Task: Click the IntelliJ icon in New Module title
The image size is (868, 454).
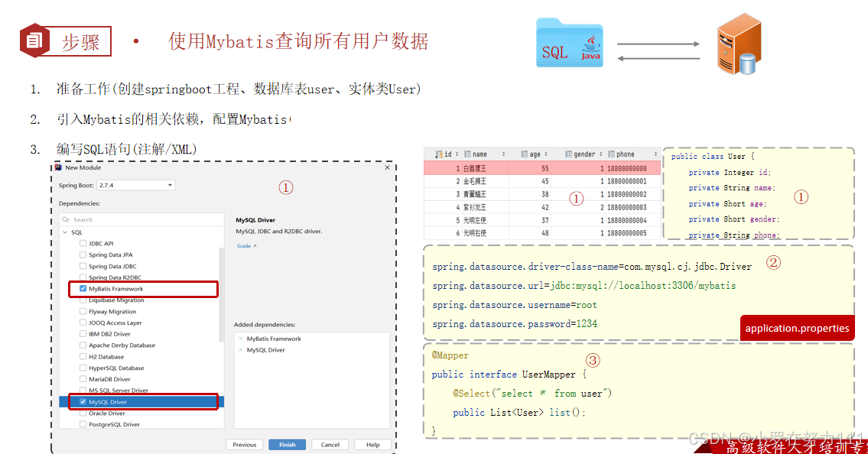Action: [58, 167]
